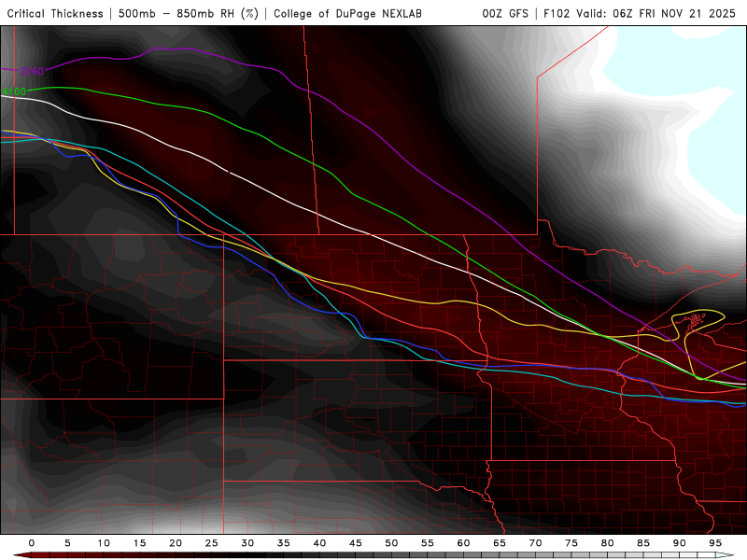This screenshot has width=747, height=560.
Task: Click the color scale label "30"
Action: (247, 543)
